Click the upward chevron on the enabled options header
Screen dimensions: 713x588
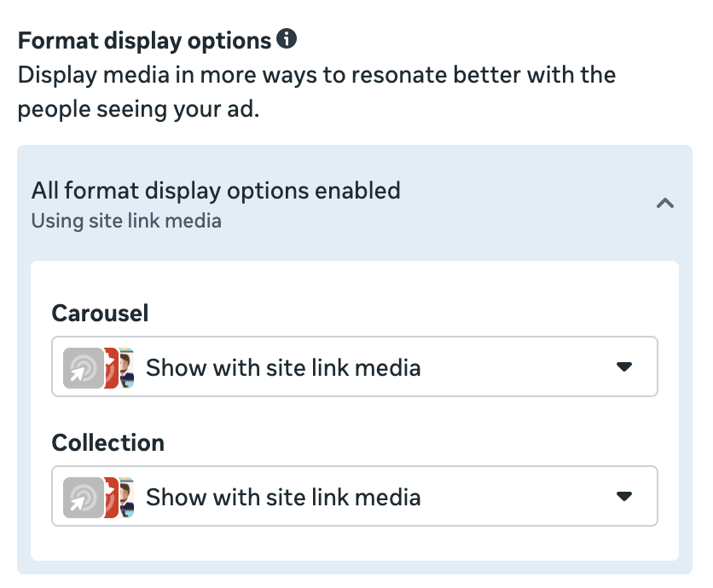point(665,204)
